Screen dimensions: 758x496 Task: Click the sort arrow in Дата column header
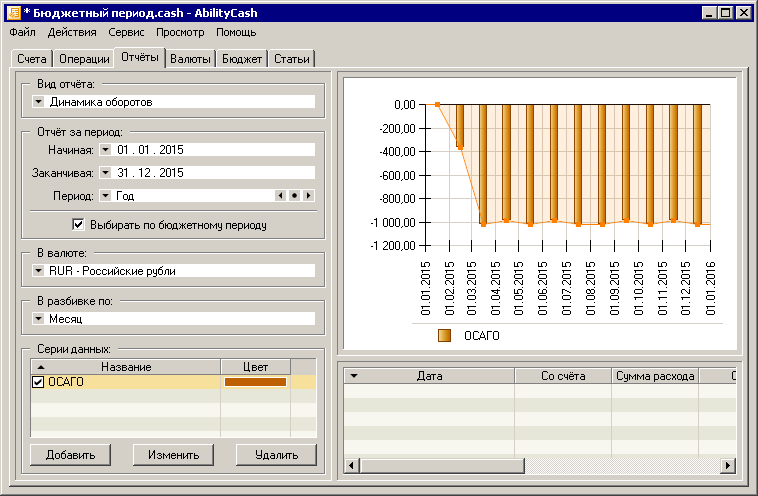point(353,376)
